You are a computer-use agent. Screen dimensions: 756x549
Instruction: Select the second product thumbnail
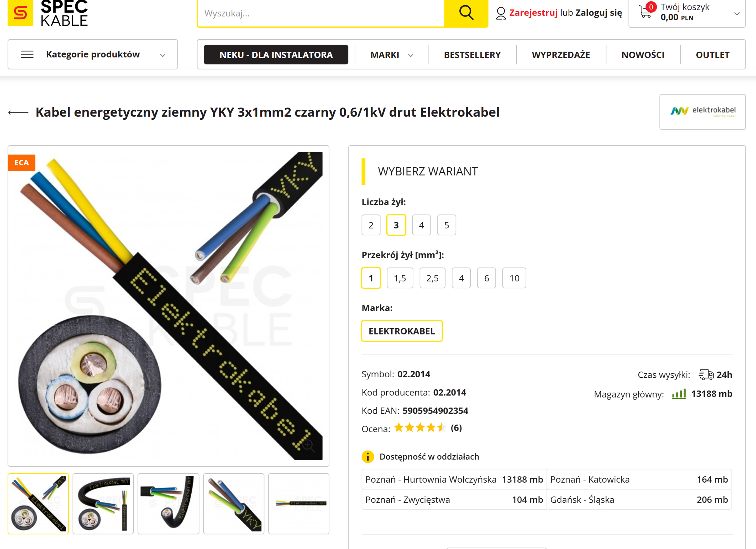click(103, 503)
